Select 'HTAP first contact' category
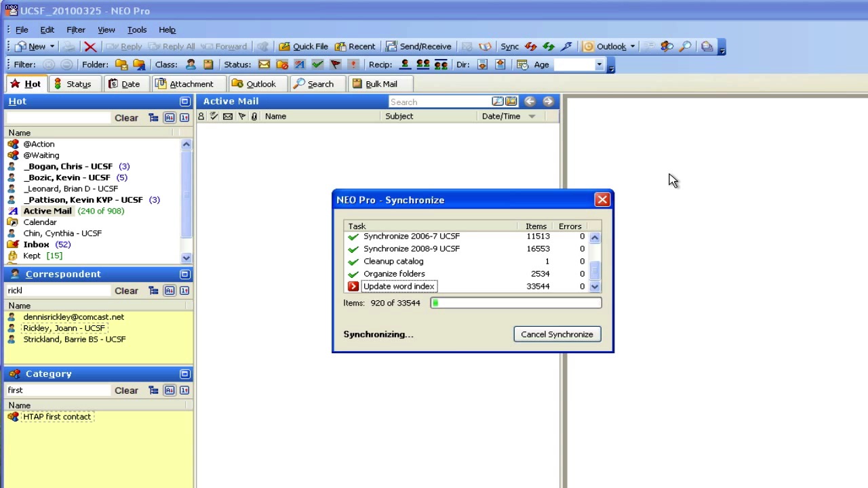The width and height of the screenshot is (868, 488). pos(57,417)
